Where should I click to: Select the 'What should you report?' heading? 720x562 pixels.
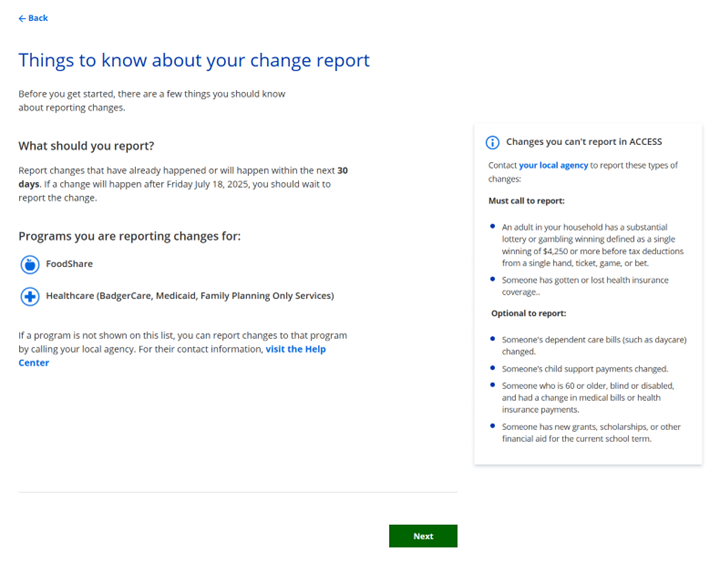[86, 146]
